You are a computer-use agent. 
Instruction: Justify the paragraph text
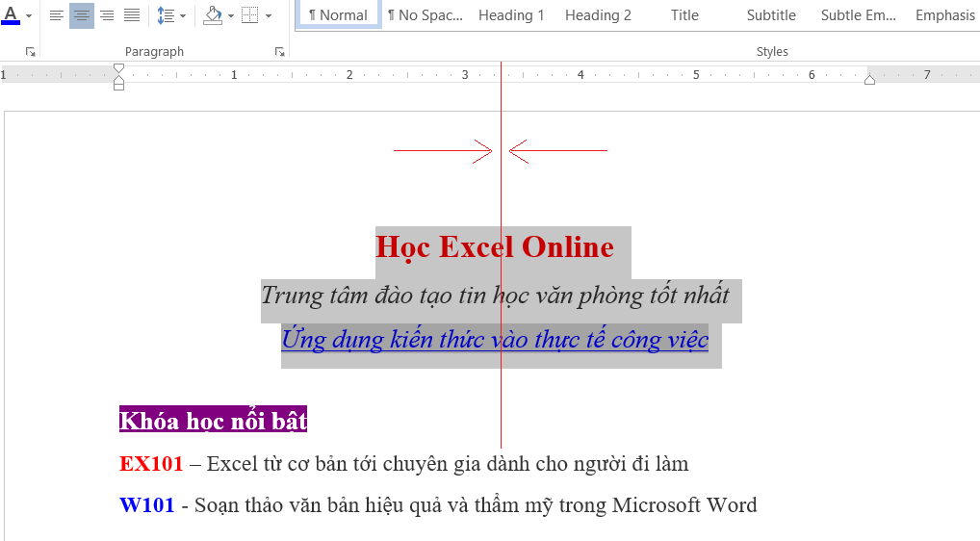tap(132, 15)
